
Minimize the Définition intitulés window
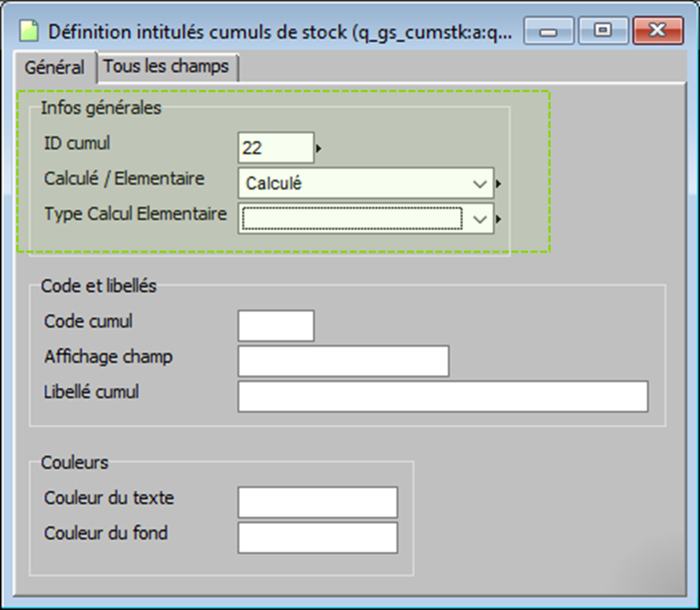click(x=548, y=31)
